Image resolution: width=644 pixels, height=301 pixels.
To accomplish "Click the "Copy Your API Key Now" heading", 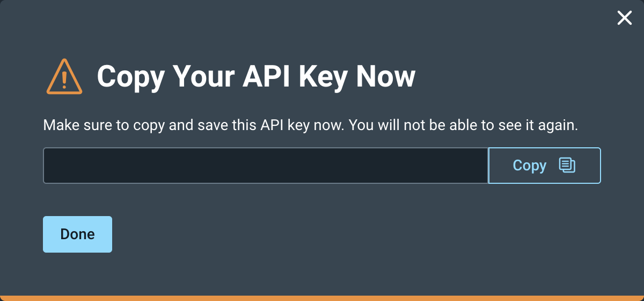I will [256, 76].
